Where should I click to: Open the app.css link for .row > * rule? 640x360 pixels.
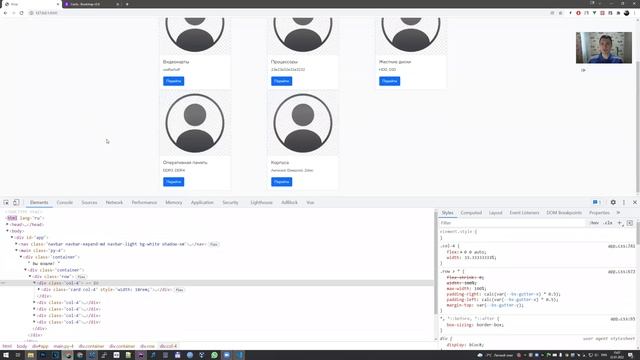click(621, 271)
